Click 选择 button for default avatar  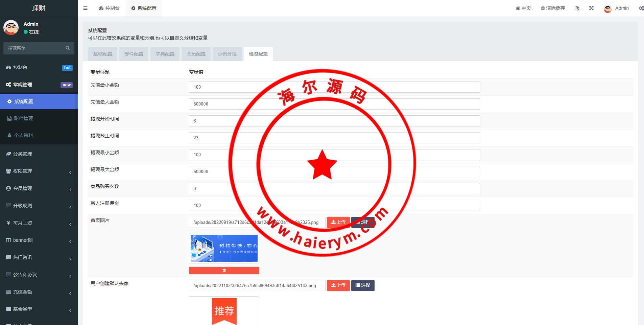point(363,285)
